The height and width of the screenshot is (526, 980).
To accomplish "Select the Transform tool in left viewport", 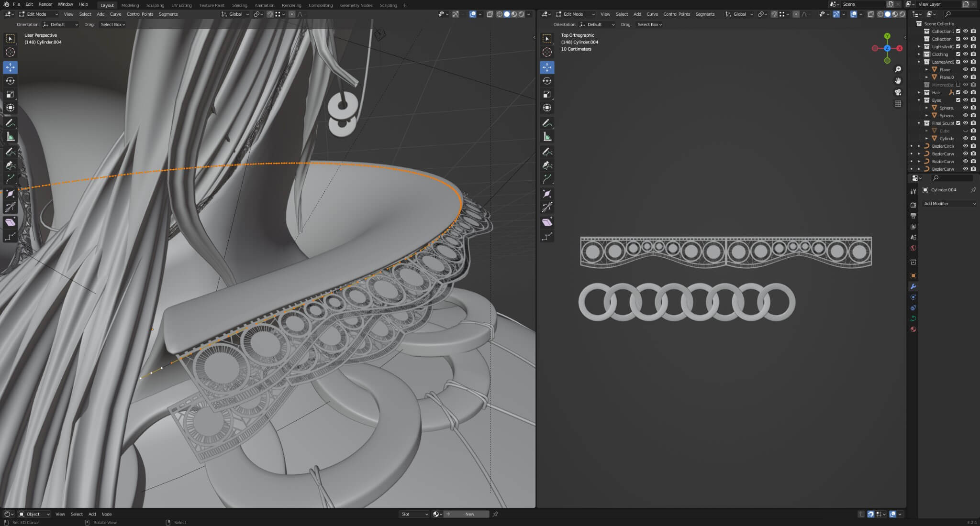I will [10, 108].
